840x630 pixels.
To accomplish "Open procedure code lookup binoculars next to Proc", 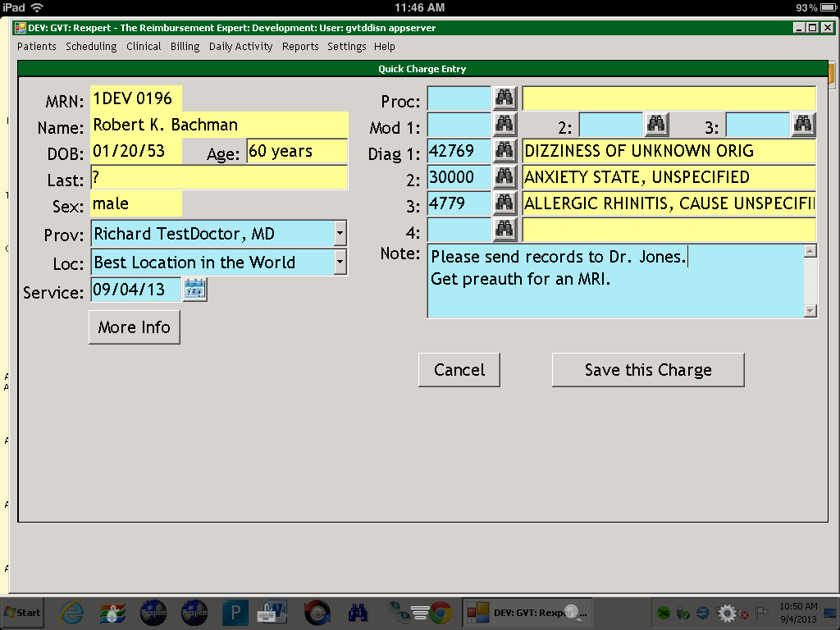I will coord(504,98).
